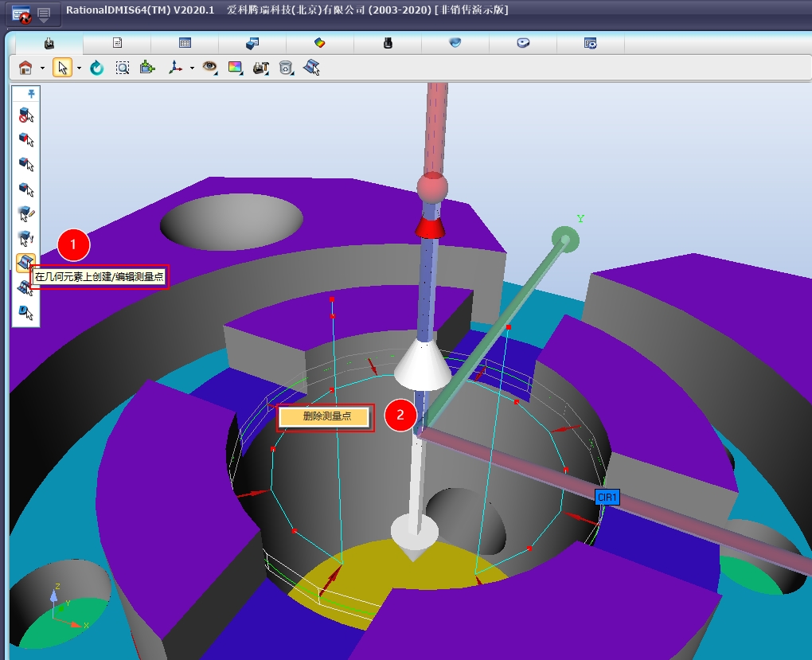Click the hammer tools icon
This screenshot has width=812, height=660.
click(261, 68)
